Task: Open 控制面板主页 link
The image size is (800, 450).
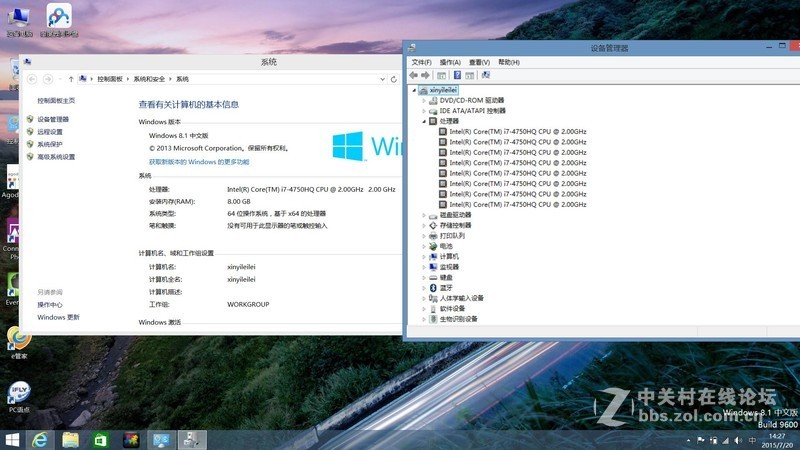Action: point(56,101)
